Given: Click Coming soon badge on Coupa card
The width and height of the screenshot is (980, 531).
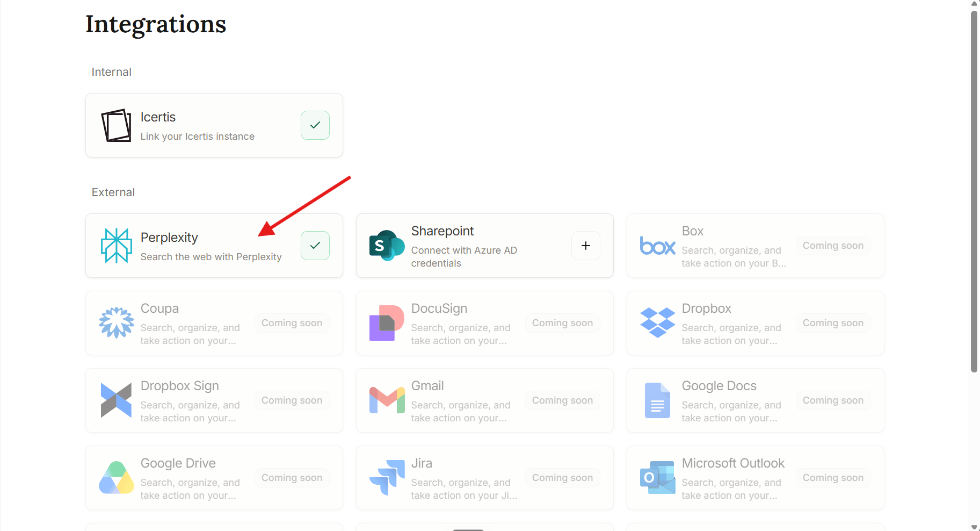Looking at the screenshot, I should [x=292, y=323].
